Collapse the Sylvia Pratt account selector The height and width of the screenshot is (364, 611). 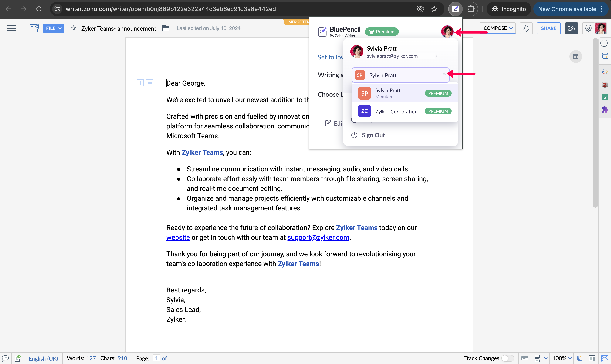point(444,75)
